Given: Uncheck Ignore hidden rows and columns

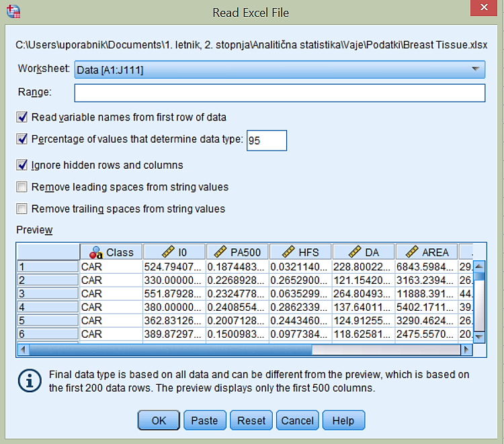Looking at the screenshot, I should click(22, 165).
